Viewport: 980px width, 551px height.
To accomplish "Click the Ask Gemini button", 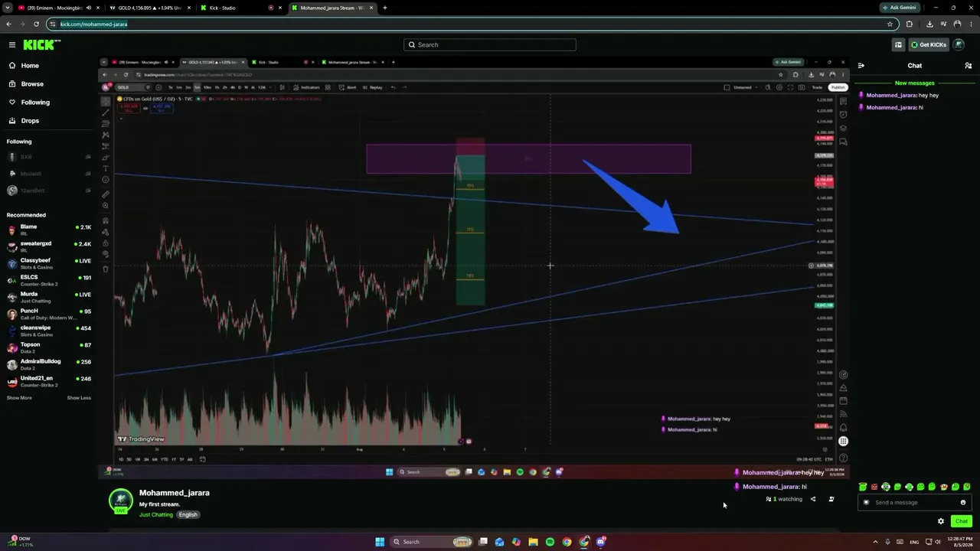I will pos(900,8).
